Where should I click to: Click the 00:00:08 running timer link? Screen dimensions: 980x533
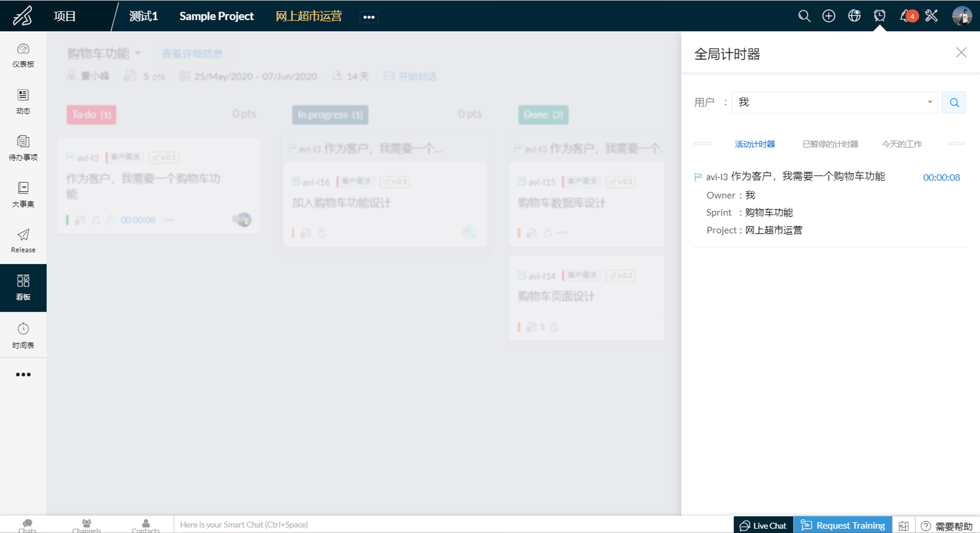pos(941,177)
